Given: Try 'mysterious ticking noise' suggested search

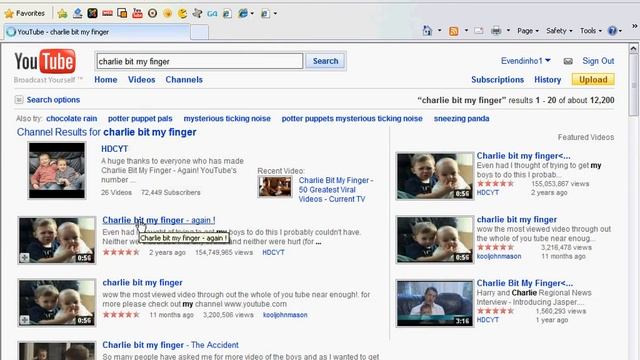Looking at the screenshot, I should [227, 118].
